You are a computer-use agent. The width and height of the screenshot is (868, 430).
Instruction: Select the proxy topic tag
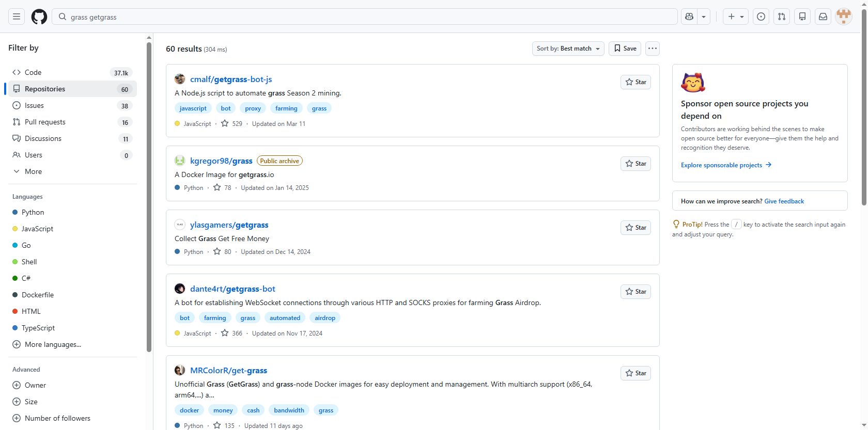pos(253,108)
